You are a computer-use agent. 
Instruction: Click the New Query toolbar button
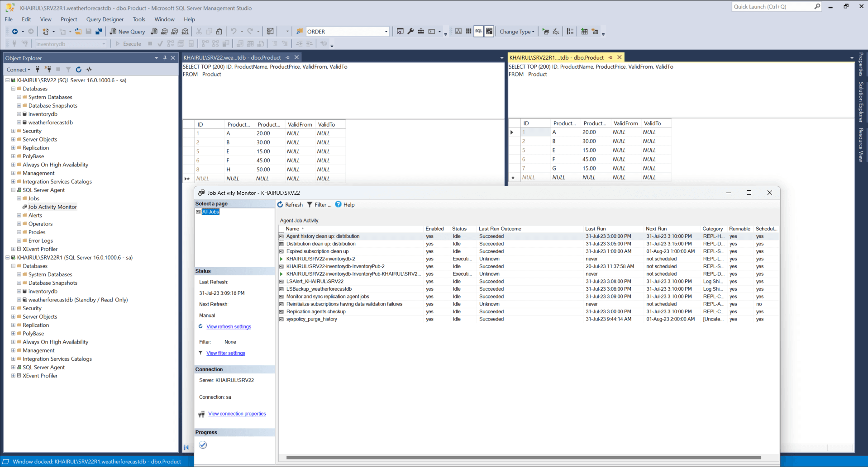click(x=127, y=32)
